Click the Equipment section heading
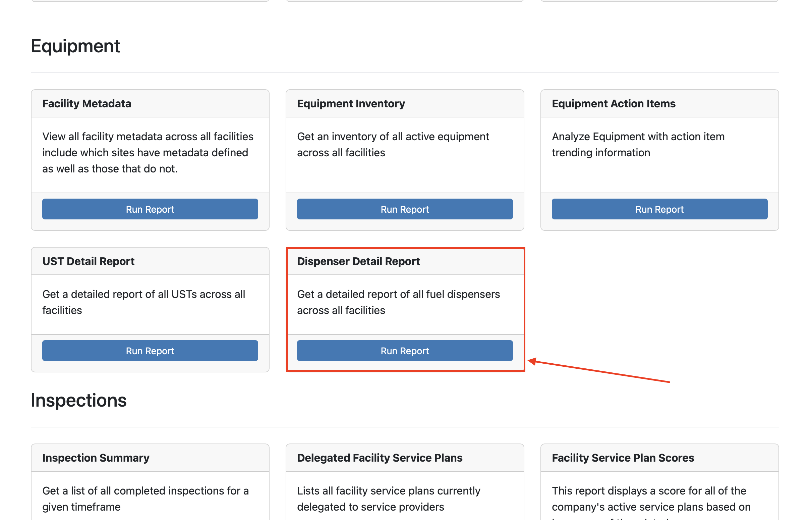Viewport: 812px width, 520px height. tap(75, 46)
